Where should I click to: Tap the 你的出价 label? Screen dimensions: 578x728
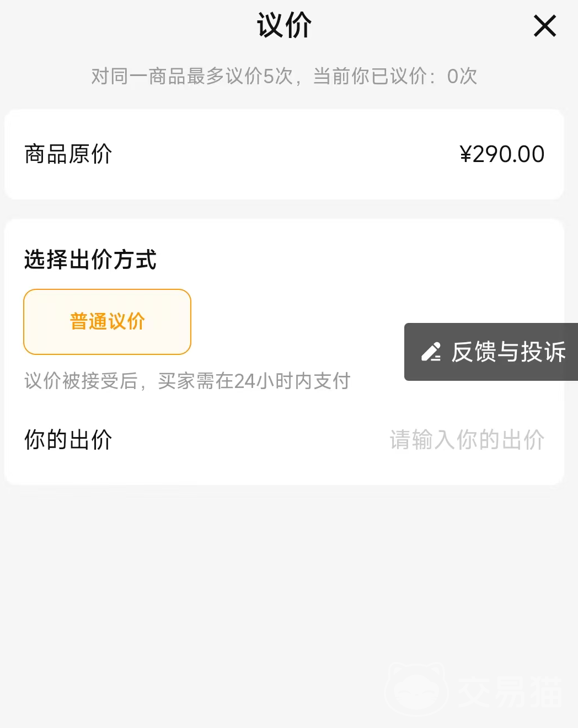pyautogui.click(x=68, y=440)
